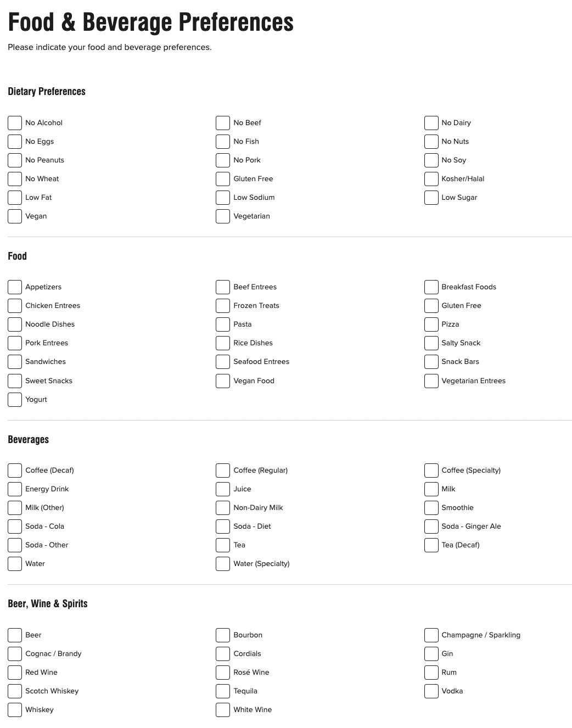Check Kosher/Halal in Dietary Preferences
572x728 pixels.
click(x=431, y=178)
